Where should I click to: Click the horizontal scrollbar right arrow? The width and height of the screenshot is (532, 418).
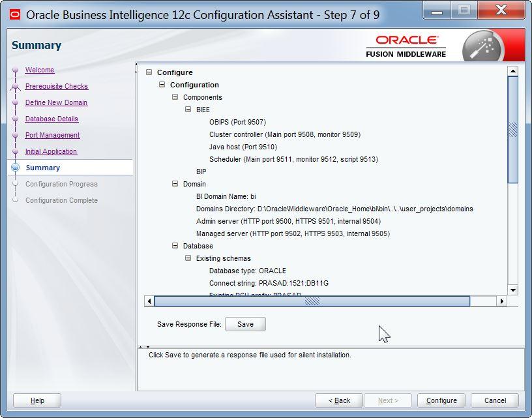pos(502,301)
